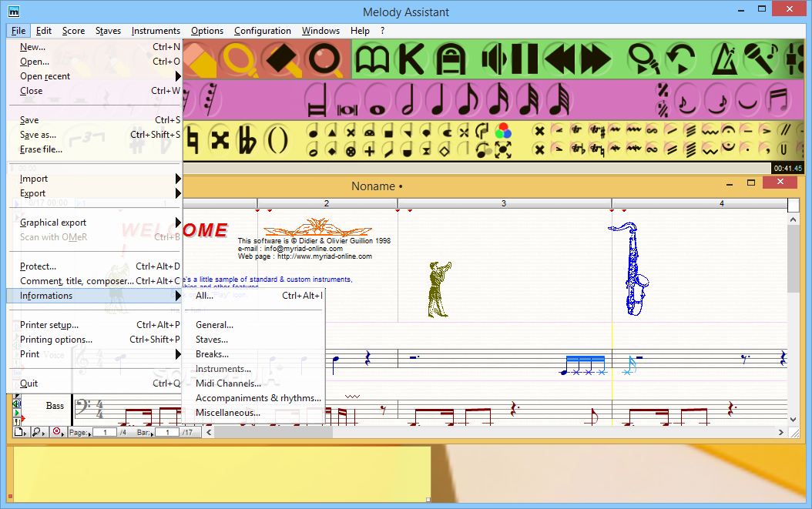Expand the Import submenu

[x=95, y=179]
